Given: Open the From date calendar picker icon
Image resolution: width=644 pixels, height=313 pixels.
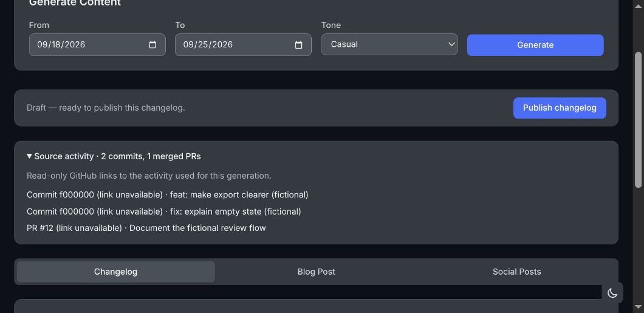Looking at the screenshot, I should (x=152, y=45).
